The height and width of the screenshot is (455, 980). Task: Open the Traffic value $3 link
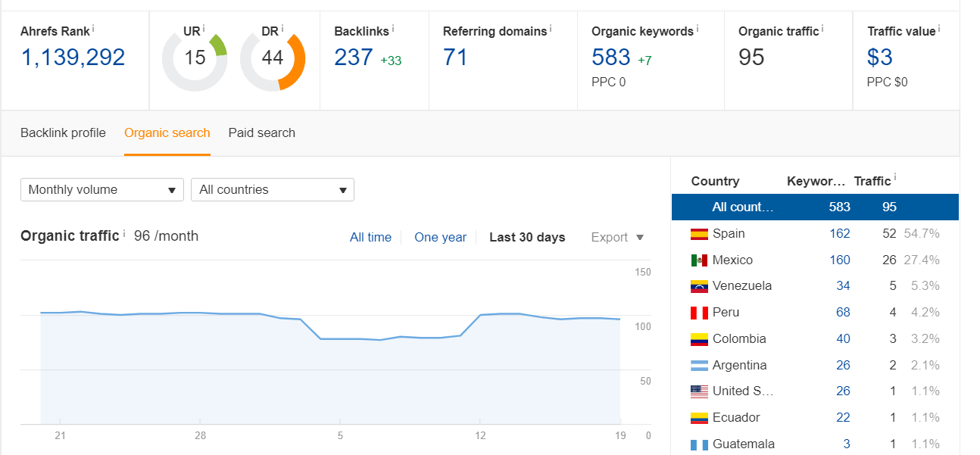pos(880,57)
